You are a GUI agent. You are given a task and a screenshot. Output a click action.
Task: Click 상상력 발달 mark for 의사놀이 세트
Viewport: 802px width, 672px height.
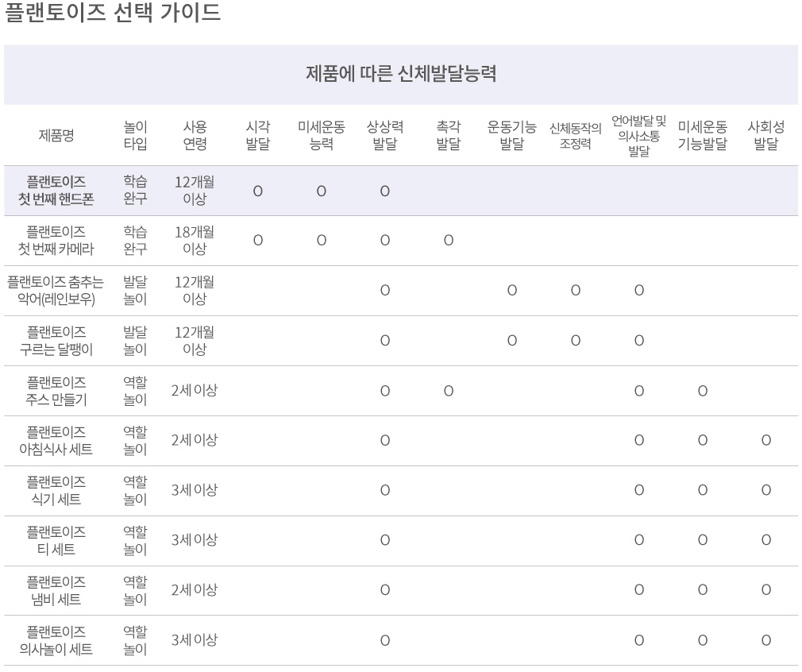(385, 640)
